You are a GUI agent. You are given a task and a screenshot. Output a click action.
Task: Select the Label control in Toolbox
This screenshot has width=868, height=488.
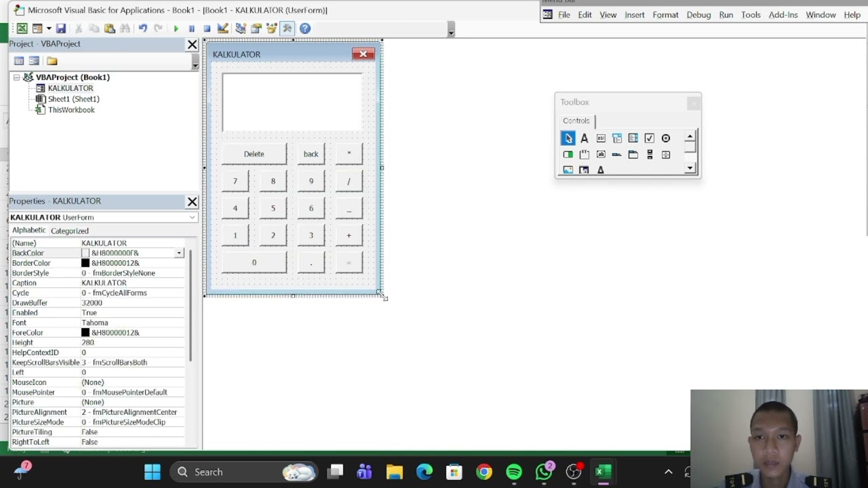[x=585, y=138]
